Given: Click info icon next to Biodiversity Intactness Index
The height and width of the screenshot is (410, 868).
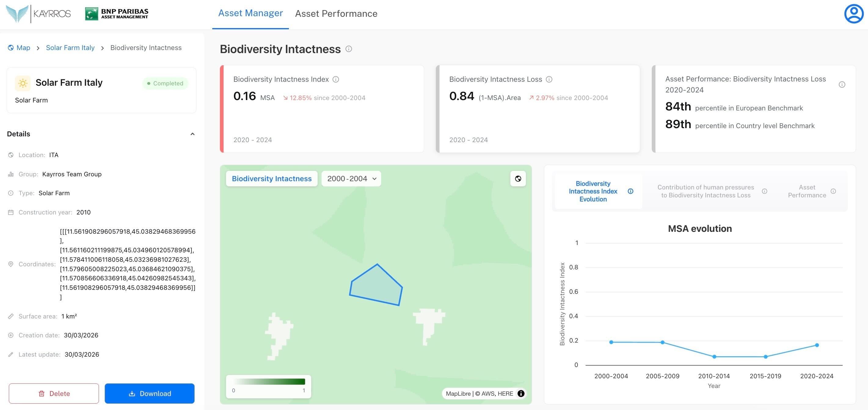Looking at the screenshot, I should [336, 79].
